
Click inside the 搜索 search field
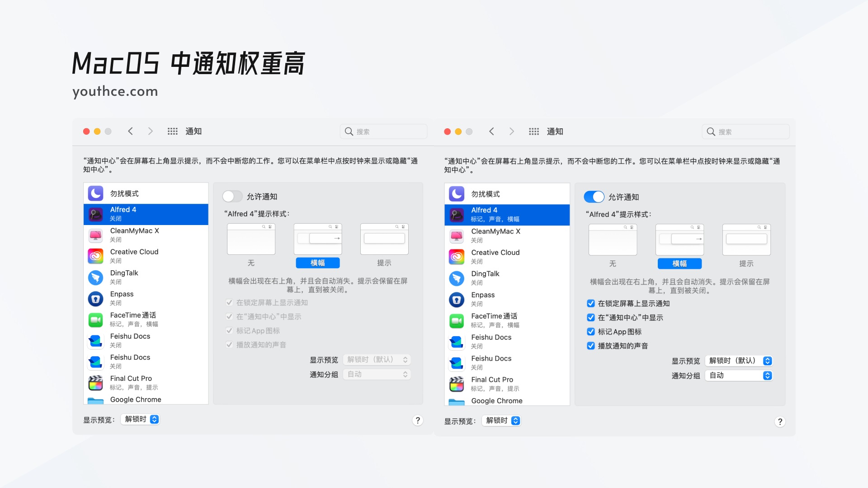(x=383, y=131)
